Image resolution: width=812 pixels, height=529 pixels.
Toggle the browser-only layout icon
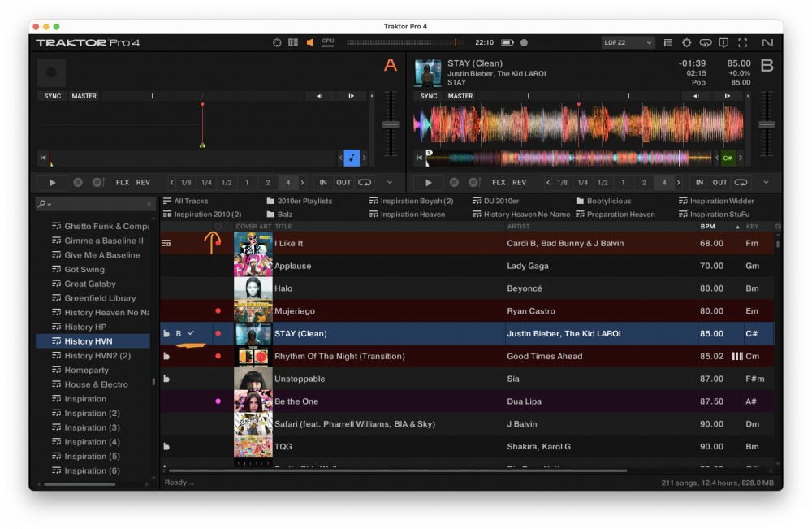[x=668, y=42]
